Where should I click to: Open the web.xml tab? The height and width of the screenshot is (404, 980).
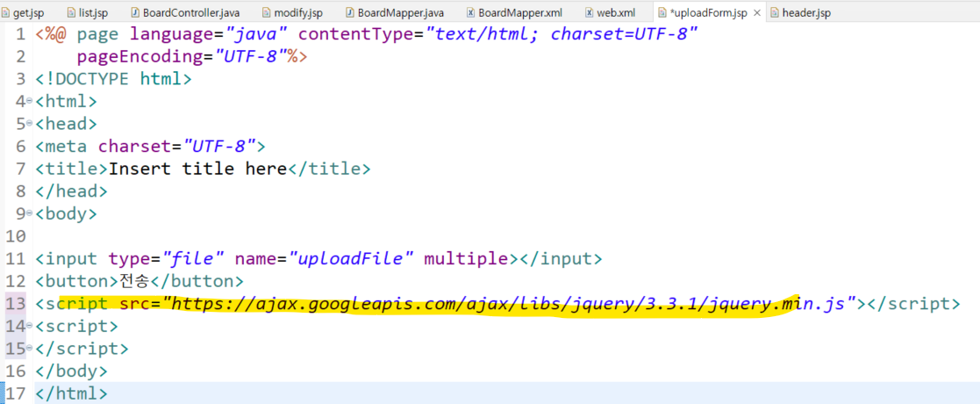[x=610, y=12]
